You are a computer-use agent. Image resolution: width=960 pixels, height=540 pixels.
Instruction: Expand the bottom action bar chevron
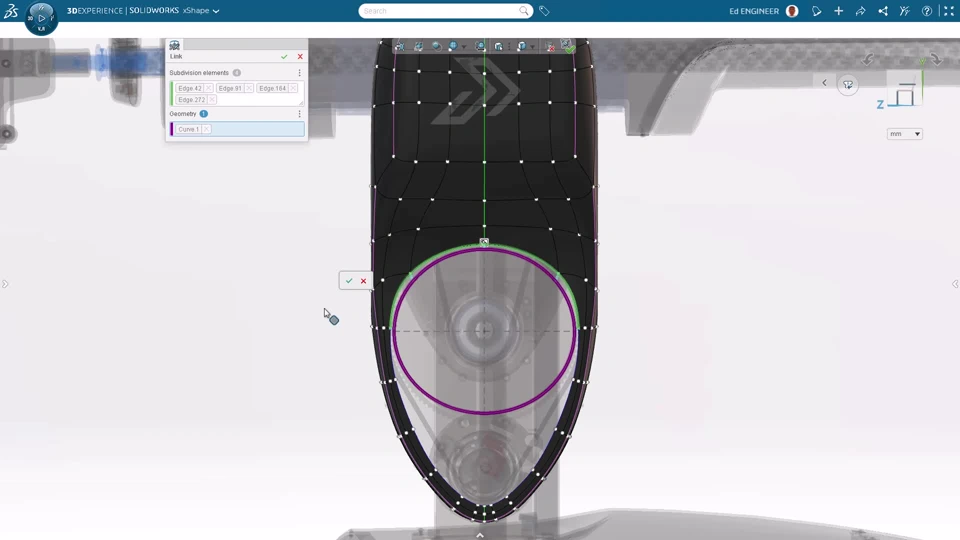[x=480, y=535]
